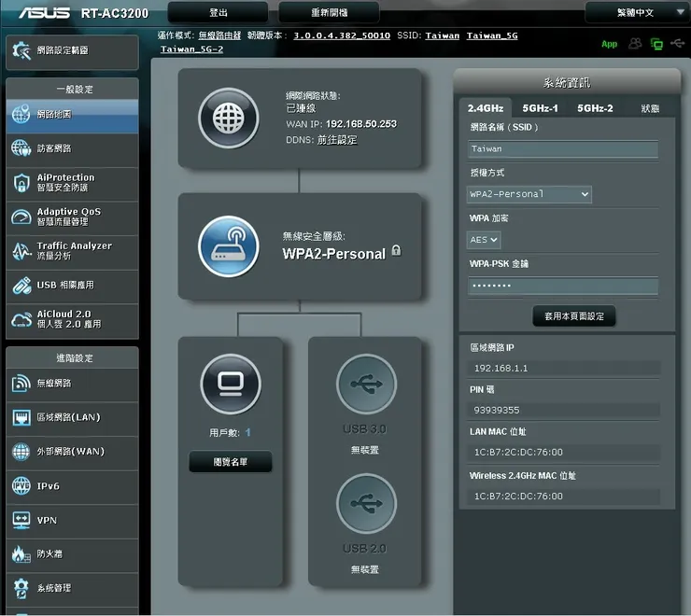Click the USB 2.0 port icon

(x=366, y=504)
